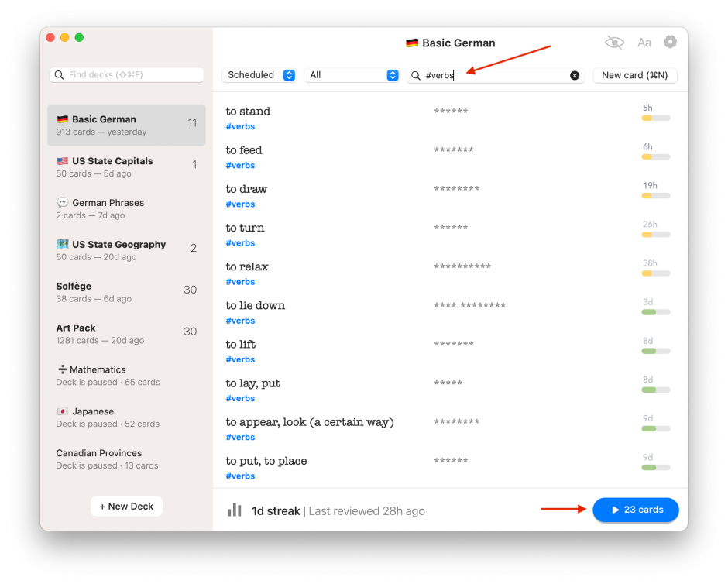728x584 pixels.
Task: Click the 19h progress bar for 'to draw'
Action: click(655, 195)
